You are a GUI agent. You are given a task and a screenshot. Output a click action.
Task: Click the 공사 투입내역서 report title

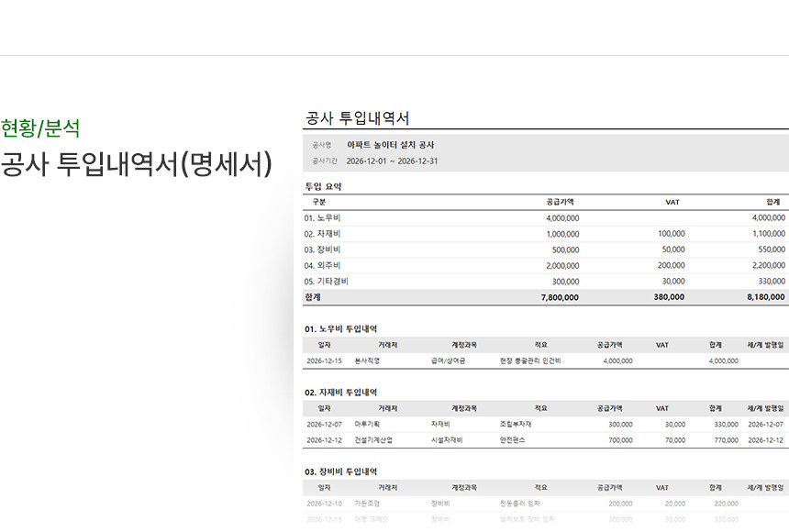[x=357, y=118]
